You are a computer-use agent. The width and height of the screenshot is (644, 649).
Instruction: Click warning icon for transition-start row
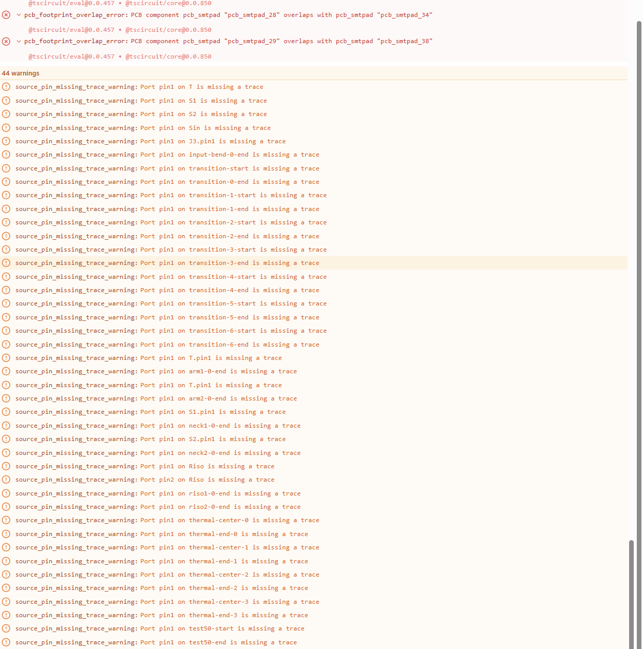tap(6, 168)
